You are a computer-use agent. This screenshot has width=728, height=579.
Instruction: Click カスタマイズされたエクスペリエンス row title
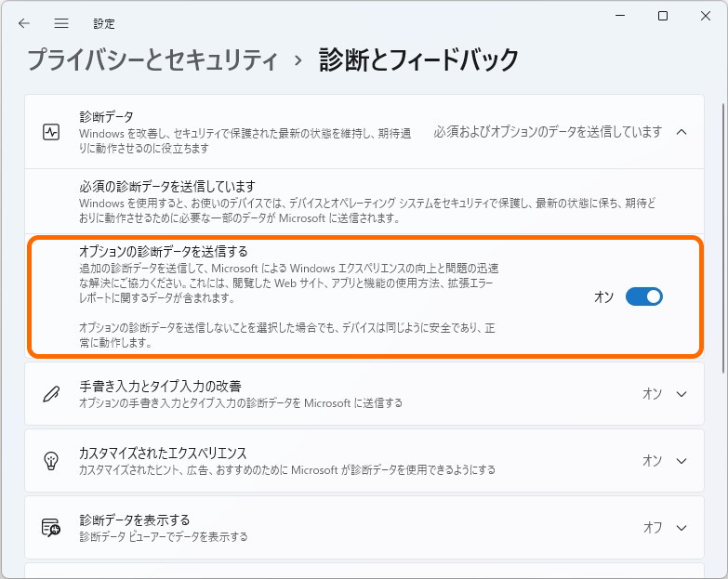click(x=163, y=453)
